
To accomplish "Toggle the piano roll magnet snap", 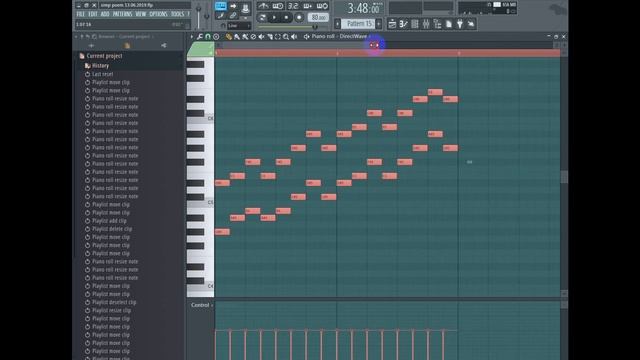I will 208,37.
